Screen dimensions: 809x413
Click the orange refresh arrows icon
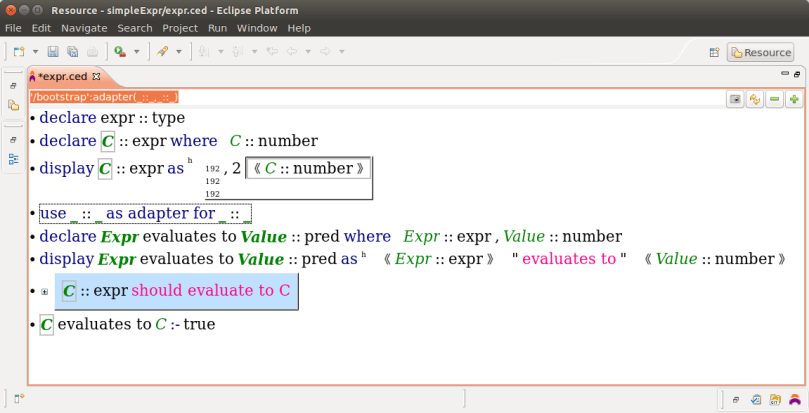coord(755,99)
